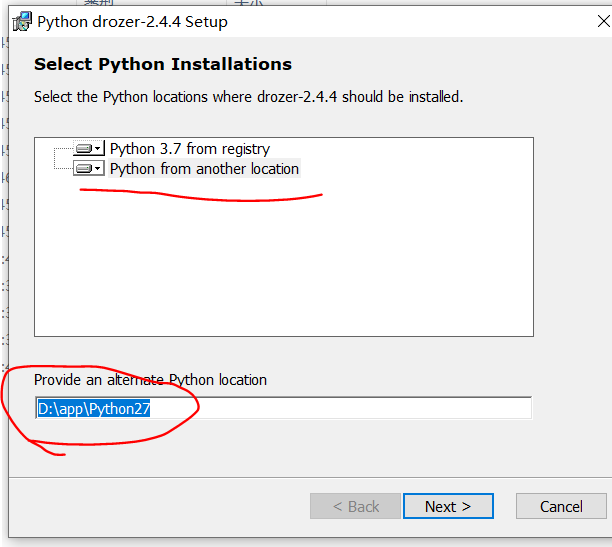The image size is (612, 547).
Task: Click the Select Python Installations heading
Action: pos(163,64)
